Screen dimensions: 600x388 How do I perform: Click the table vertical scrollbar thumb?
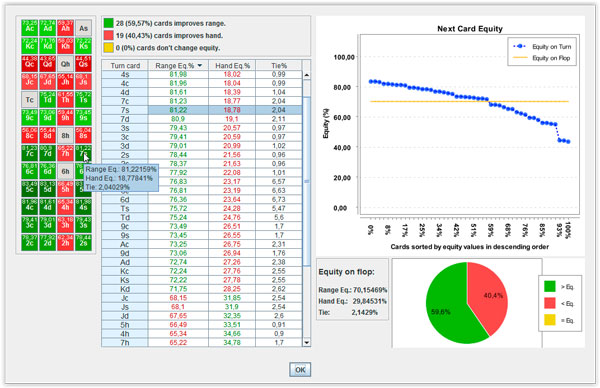tap(307, 181)
